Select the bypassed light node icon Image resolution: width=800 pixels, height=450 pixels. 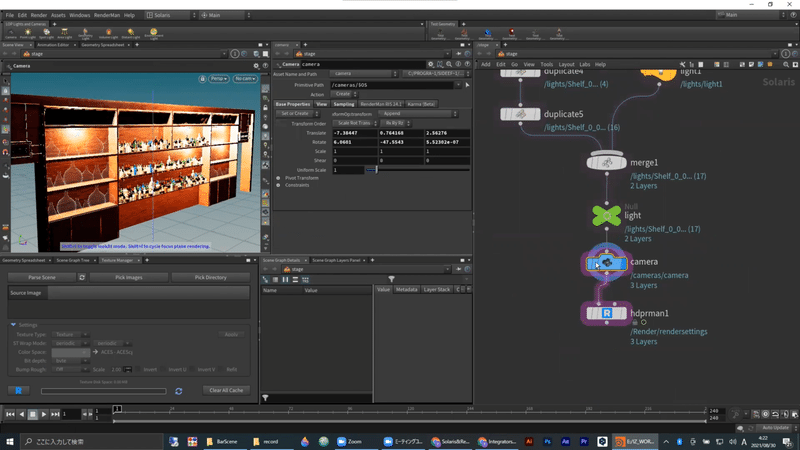click(x=605, y=215)
